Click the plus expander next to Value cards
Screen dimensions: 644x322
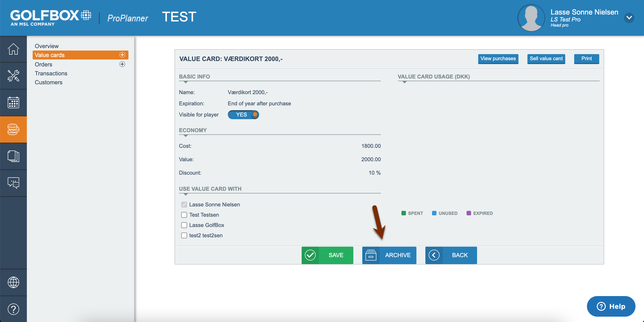(x=122, y=55)
